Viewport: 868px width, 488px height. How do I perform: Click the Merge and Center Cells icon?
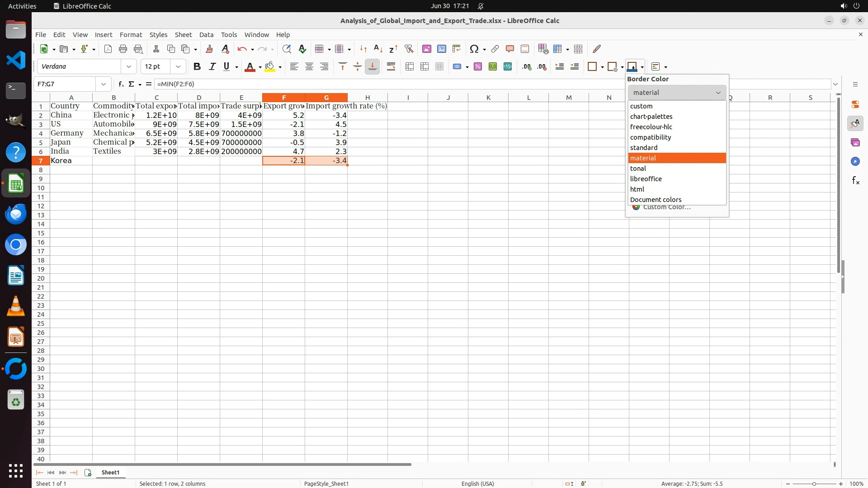(410, 67)
